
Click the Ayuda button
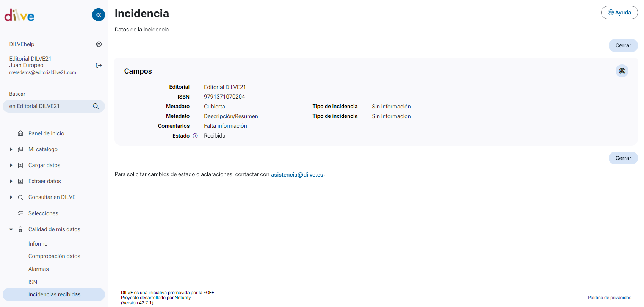(x=619, y=13)
